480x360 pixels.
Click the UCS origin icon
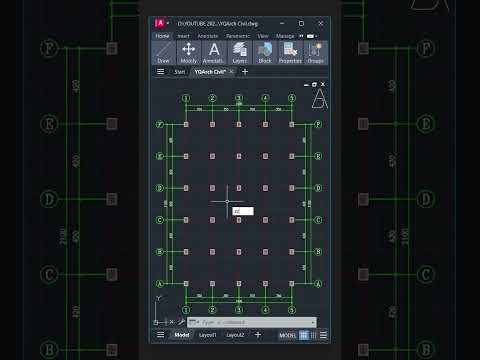(156, 322)
